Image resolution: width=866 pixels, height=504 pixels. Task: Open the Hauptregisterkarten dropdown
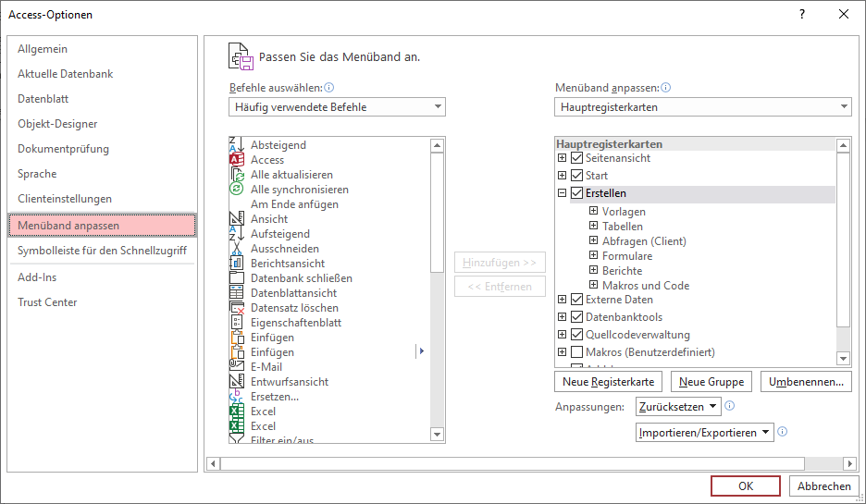pyautogui.click(x=702, y=107)
